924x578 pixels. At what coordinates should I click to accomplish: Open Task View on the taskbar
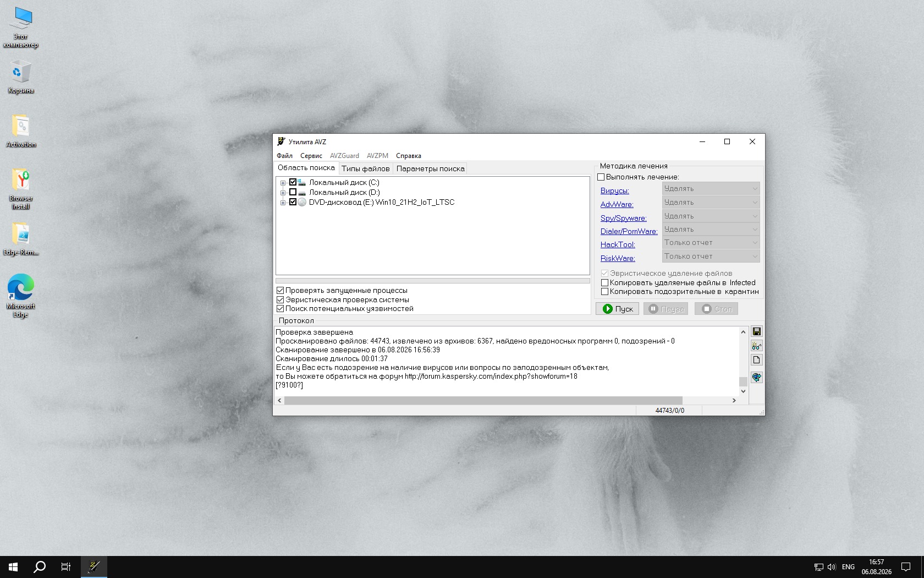[66, 567]
